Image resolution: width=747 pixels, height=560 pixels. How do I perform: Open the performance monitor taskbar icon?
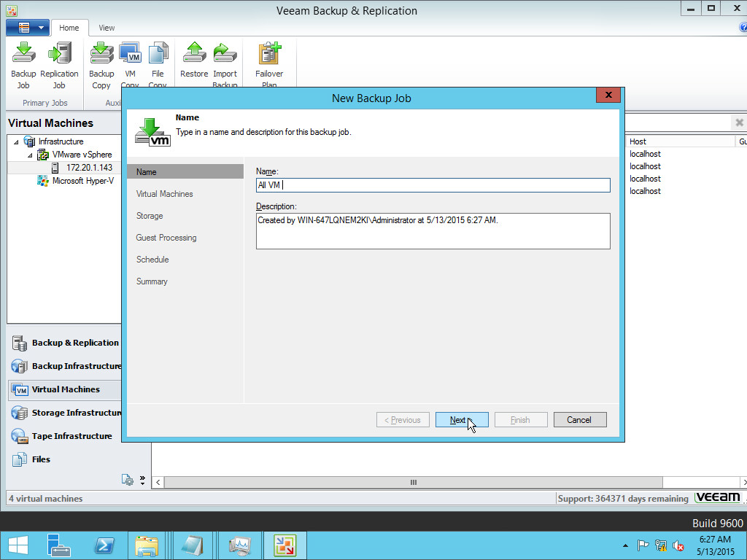[239, 545]
